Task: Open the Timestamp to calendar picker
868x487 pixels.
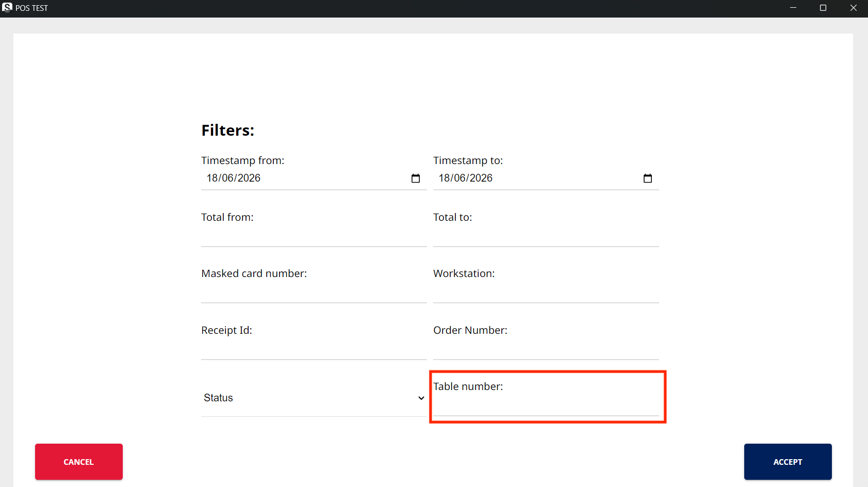Action: coord(648,178)
